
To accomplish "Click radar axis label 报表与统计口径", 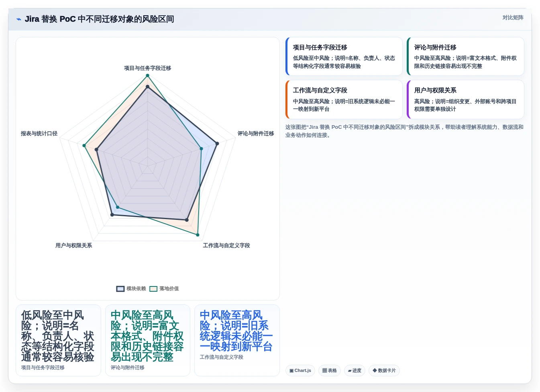I will click(39, 134).
